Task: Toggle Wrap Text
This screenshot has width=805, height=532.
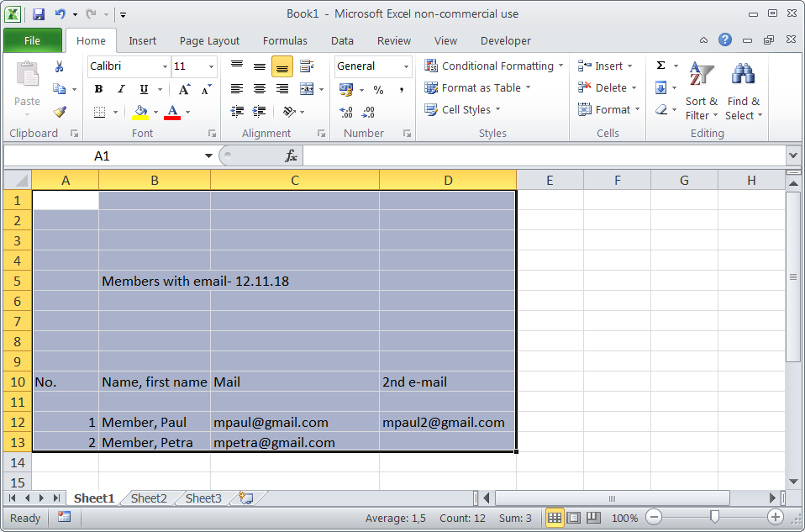Action: 307,66
